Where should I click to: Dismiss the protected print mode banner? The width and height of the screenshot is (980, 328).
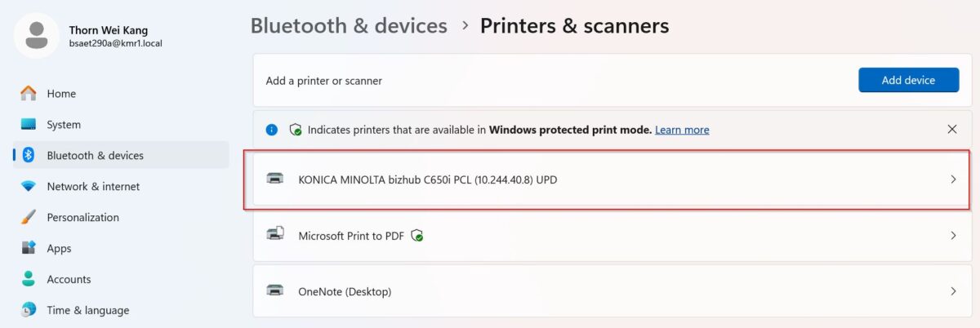tap(952, 129)
